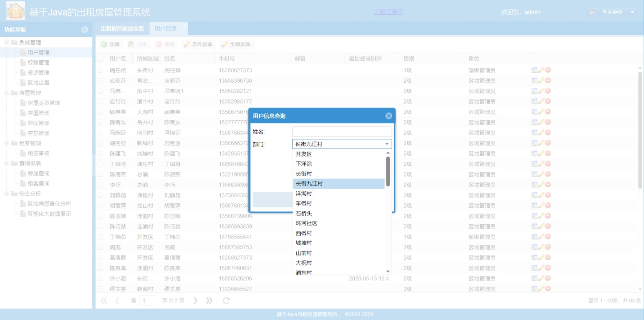Click the 删除 toolbar button
Viewport: 644px width, 320px height.
tap(165, 44)
